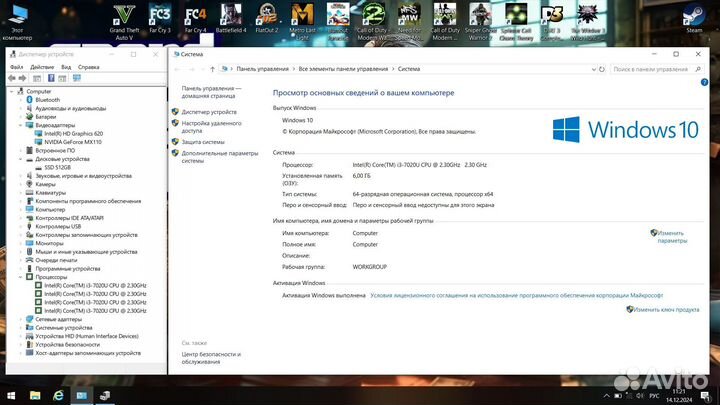Open the Far Cry 4 desktop shortcut
The height and width of the screenshot is (405, 720).
tap(196, 19)
